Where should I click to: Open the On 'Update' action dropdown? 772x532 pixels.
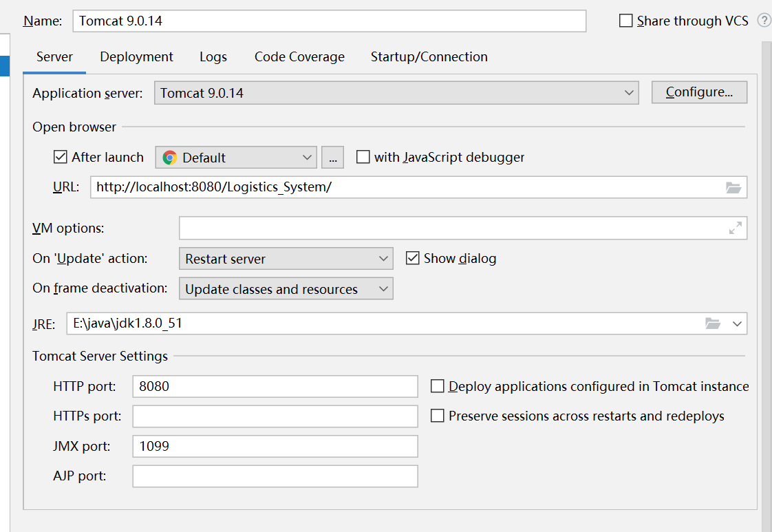click(286, 259)
